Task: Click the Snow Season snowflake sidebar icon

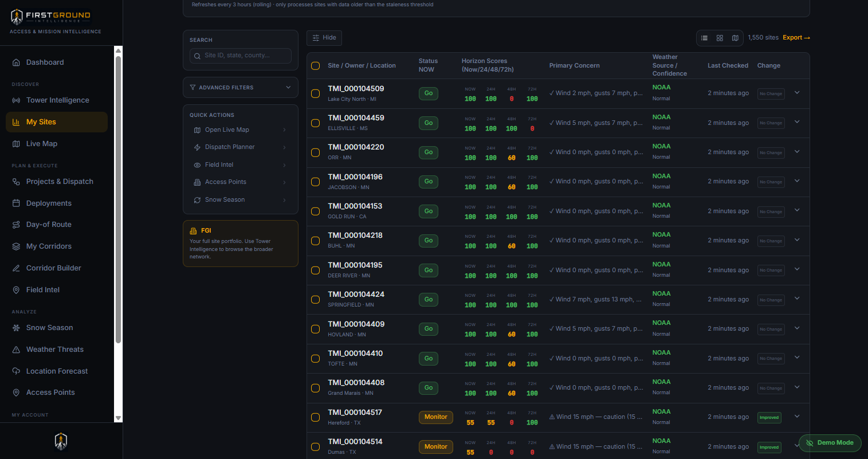Action: 16,328
